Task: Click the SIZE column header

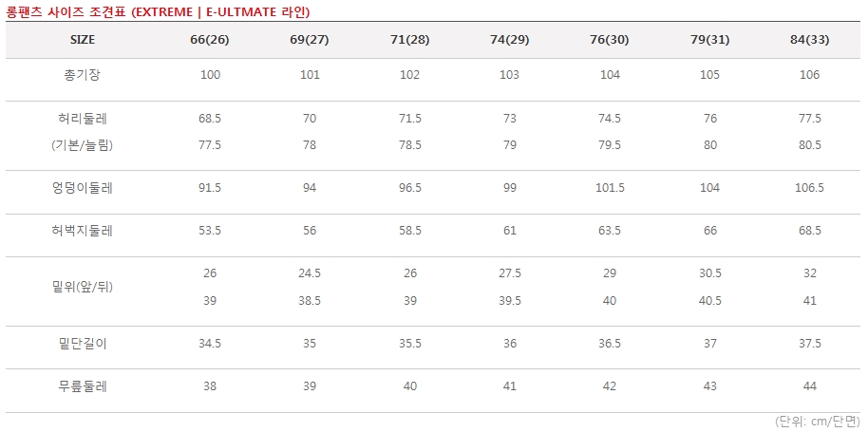Action: 83,40
